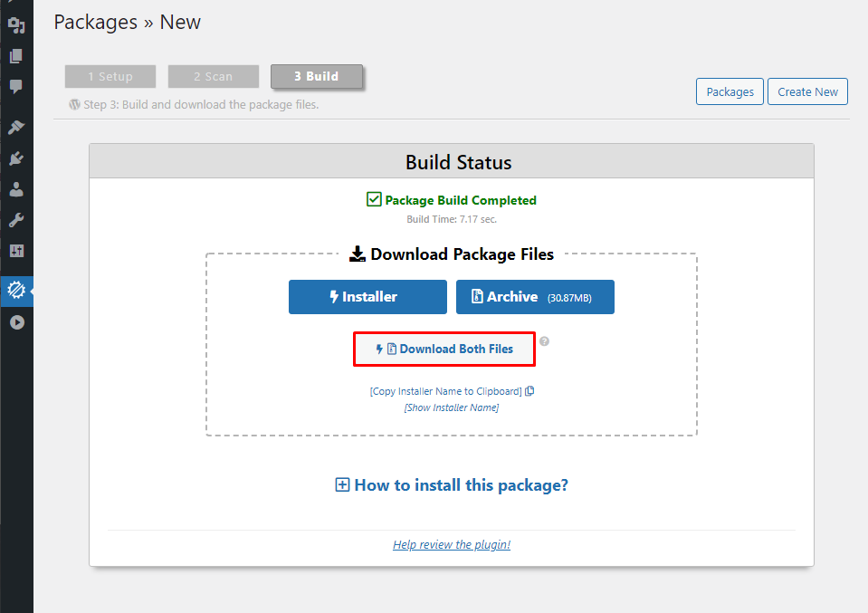
Task: Select the Duplicator gear icon in sidebar
Action: click(x=16, y=291)
